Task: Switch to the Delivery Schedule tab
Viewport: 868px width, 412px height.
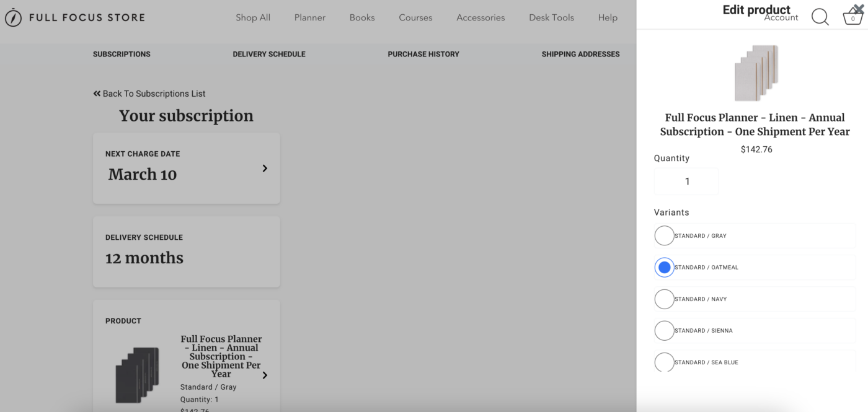Action: click(269, 54)
